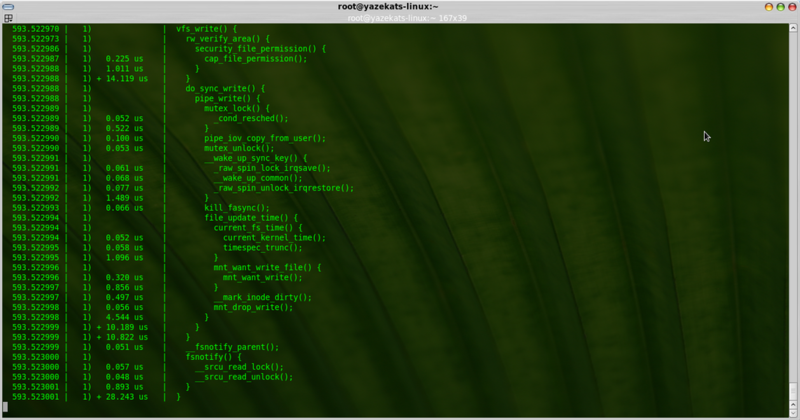Click the 28.243 us total duration
800x420 pixels.
127,397
